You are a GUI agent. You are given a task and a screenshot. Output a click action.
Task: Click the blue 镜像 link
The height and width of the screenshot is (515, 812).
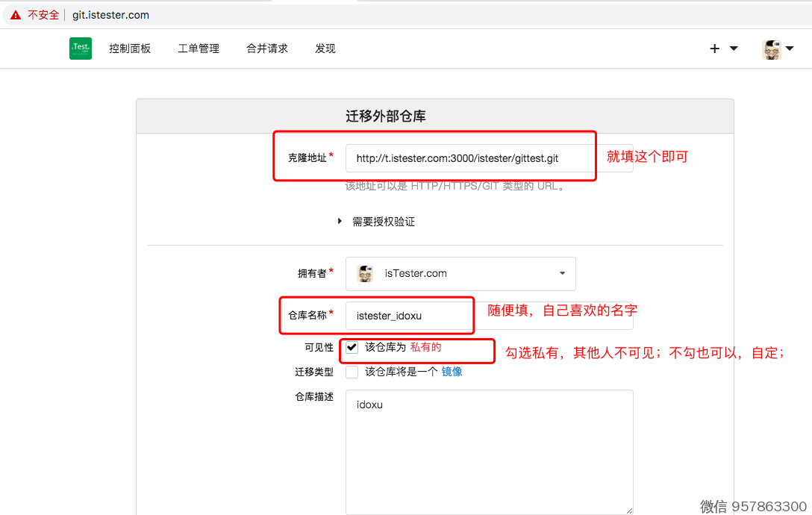[452, 372]
